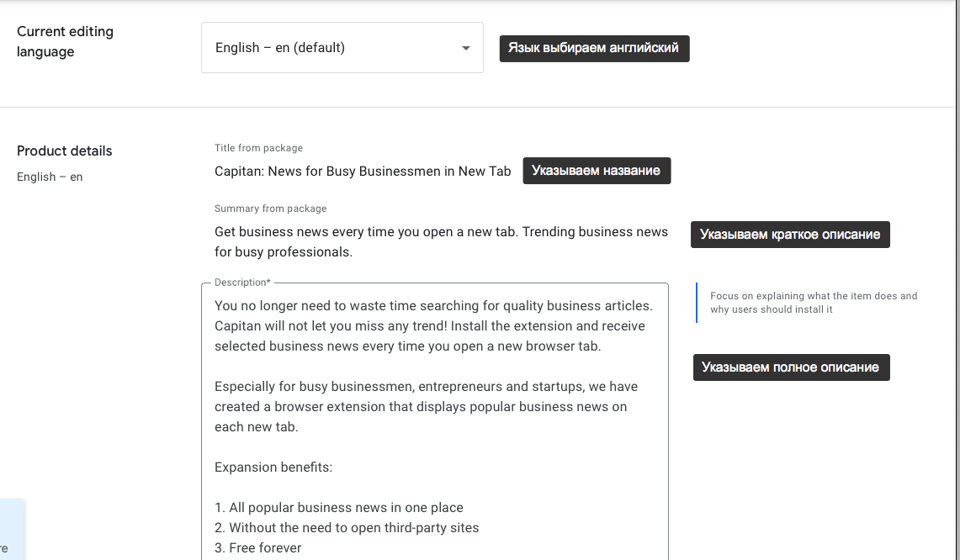Place cursor on '3. Free forever' line
This screenshot has width=960, height=560.
(257, 548)
